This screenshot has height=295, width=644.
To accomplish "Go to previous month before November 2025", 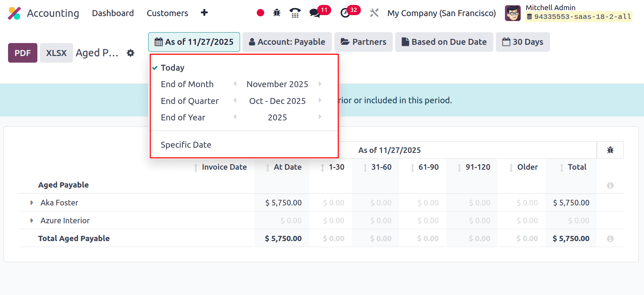I will click(235, 84).
